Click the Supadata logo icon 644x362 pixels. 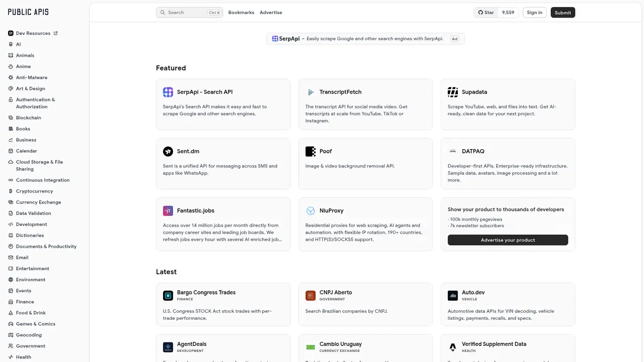coord(453,92)
